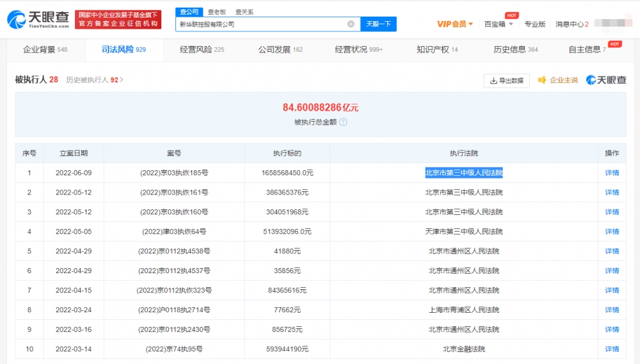Switch to 查公司 search tab
Screen dimensions: 640x364
click(x=189, y=12)
